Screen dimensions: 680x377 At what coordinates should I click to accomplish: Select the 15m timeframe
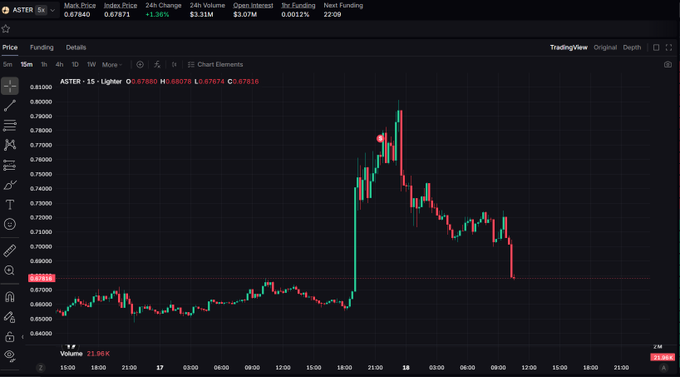(26, 65)
